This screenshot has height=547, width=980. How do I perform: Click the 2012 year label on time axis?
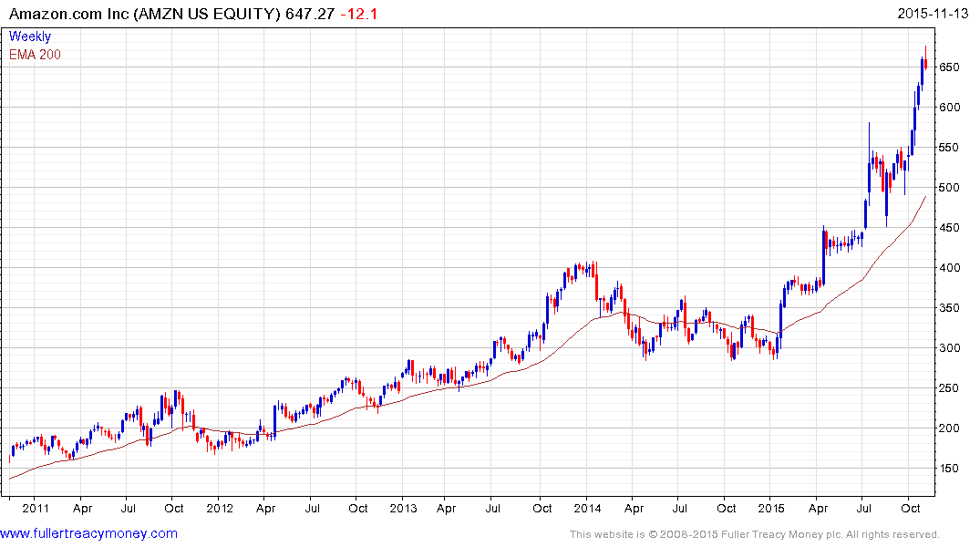[220, 508]
